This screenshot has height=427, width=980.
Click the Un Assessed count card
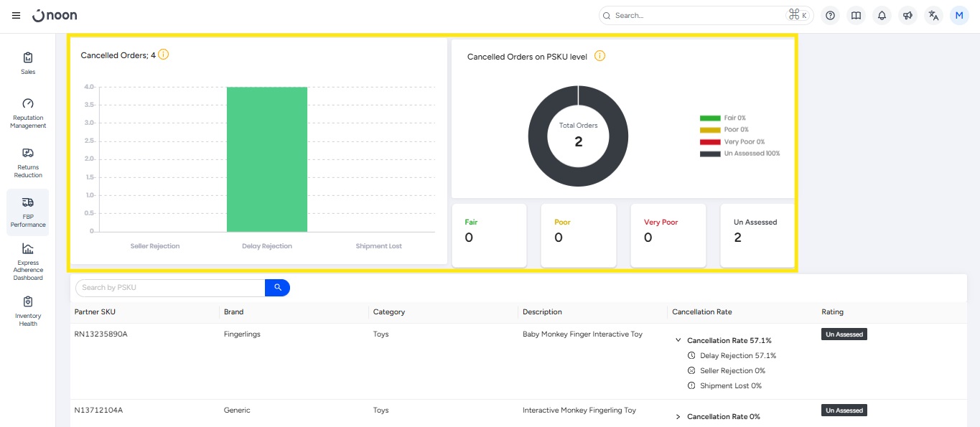click(x=756, y=235)
